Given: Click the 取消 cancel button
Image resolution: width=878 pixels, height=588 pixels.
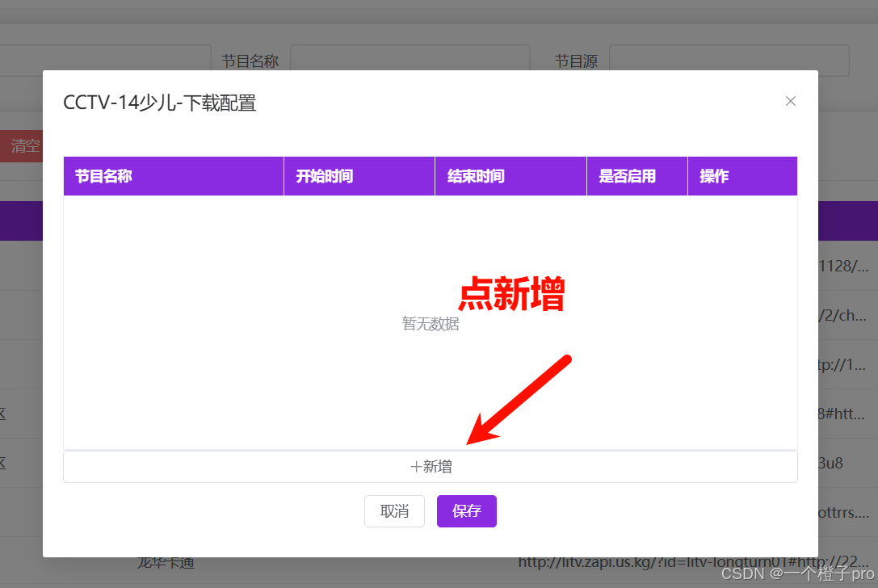Looking at the screenshot, I should point(394,510).
